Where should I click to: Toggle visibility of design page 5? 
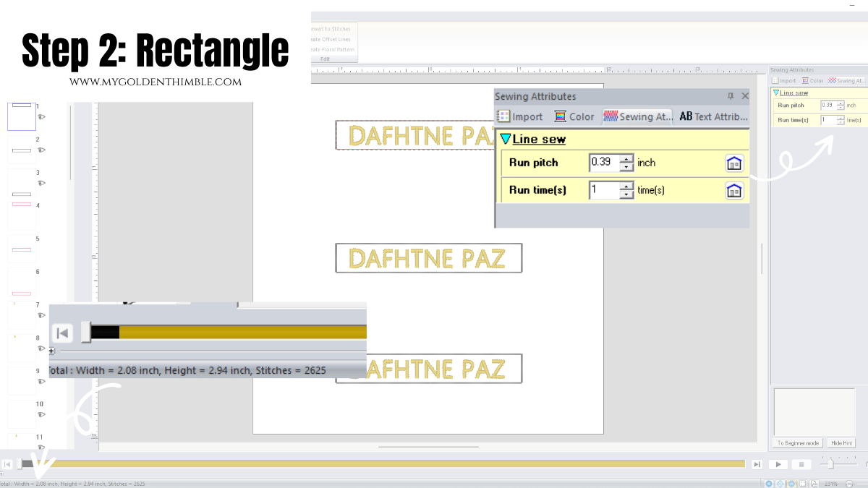coord(41,248)
